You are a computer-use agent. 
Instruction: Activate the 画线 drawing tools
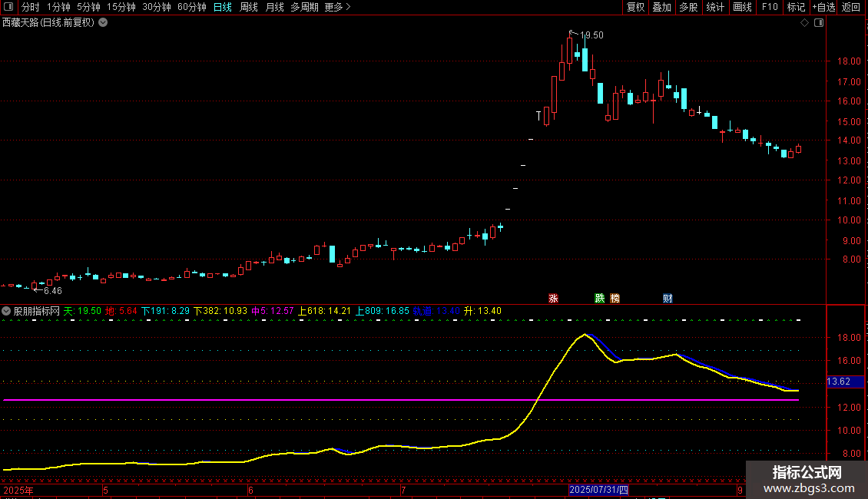pos(742,7)
